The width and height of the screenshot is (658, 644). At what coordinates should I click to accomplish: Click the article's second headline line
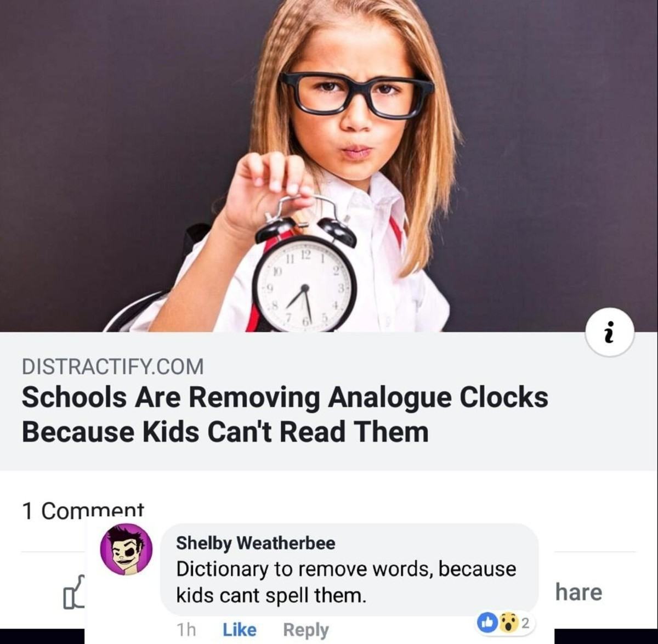[225, 431]
